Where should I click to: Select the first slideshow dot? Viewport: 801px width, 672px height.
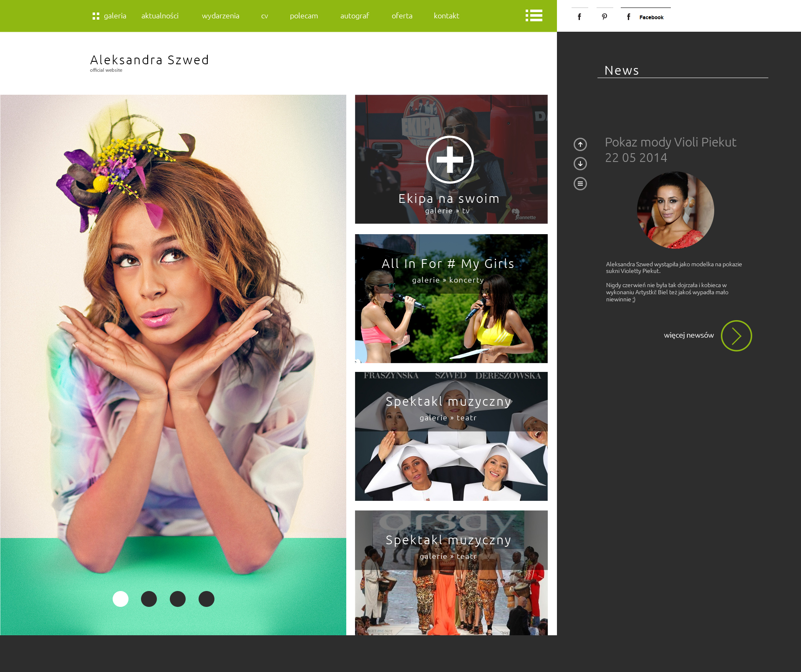pyautogui.click(x=121, y=599)
